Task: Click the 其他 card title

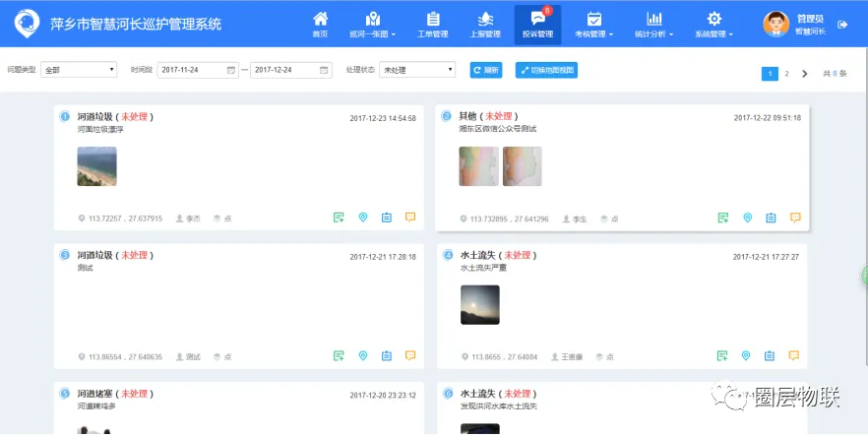Action: 467,116
